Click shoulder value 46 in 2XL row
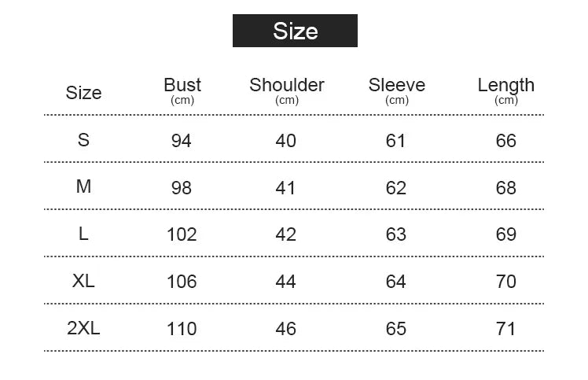This screenshot has width=588, height=380. (286, 329)
